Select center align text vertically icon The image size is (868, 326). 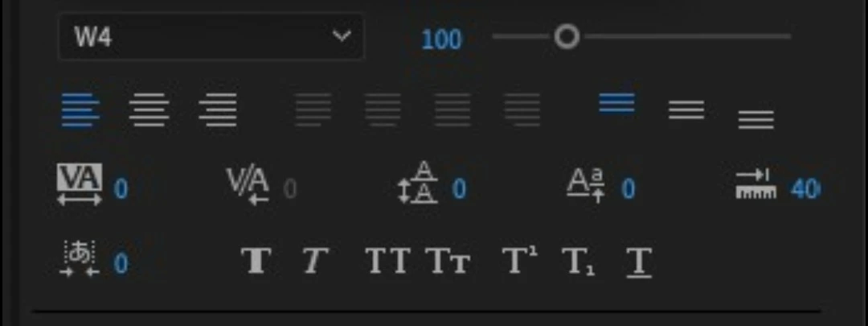(686, 109)
